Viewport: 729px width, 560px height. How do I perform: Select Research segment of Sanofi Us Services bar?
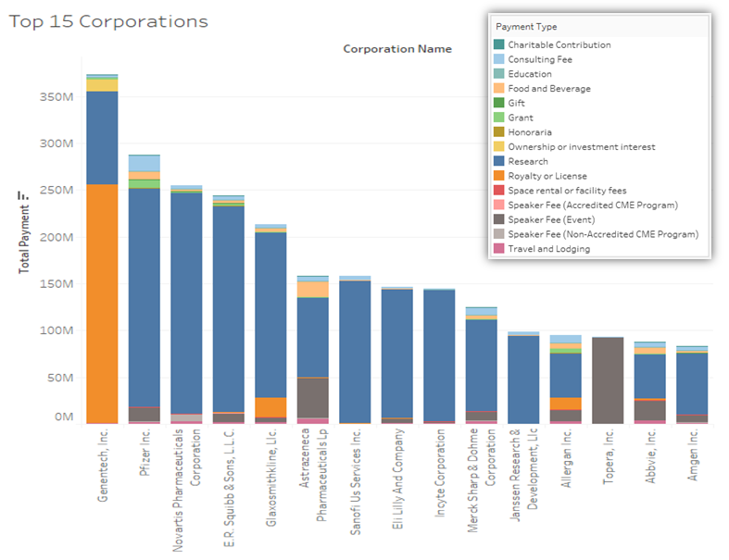tap(355, 352)
